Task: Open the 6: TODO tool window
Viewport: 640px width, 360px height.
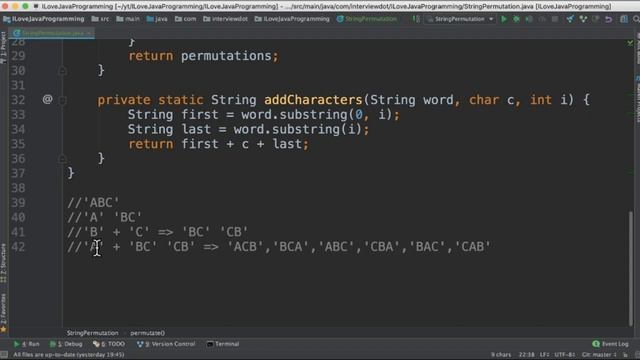Action: (109, 344)
